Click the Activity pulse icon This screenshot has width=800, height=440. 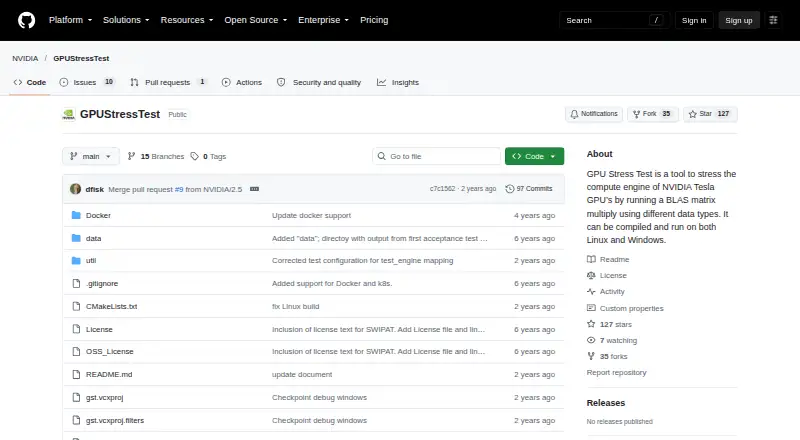click(x=591, y=291)
